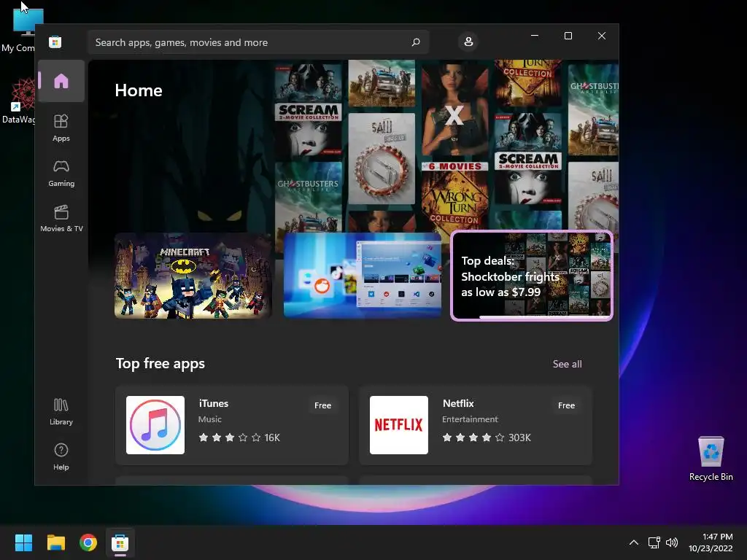This screenshot has height=560, width=747.
Task: Click the Free button for Netflix
Action: 566,405
